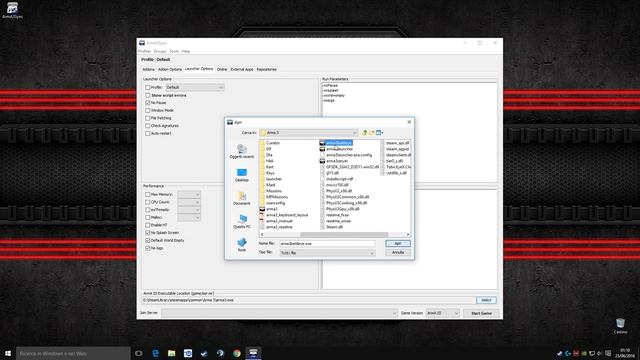
Task: Switch to the Addons tab
Action: [x=148, y=69]
